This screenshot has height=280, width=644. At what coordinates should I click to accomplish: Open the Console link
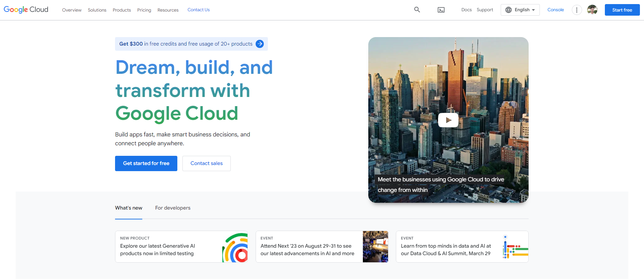(556, 10)
